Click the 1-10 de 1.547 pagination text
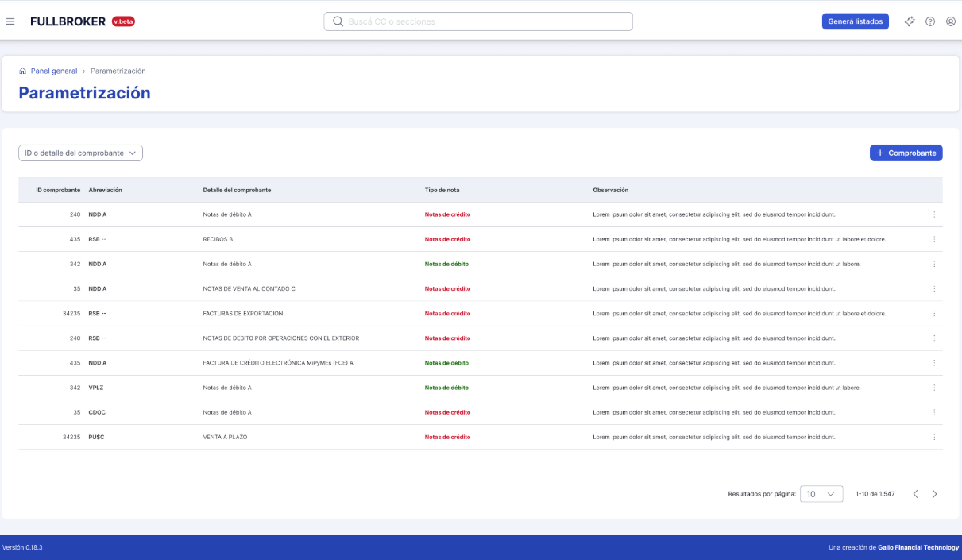Image resolution: width=962 pixels, height=560 pixels. click(x=875, y=494)
